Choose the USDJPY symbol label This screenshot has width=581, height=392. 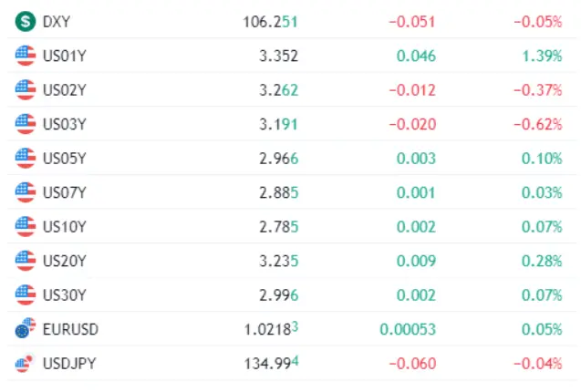click(69, 364)
